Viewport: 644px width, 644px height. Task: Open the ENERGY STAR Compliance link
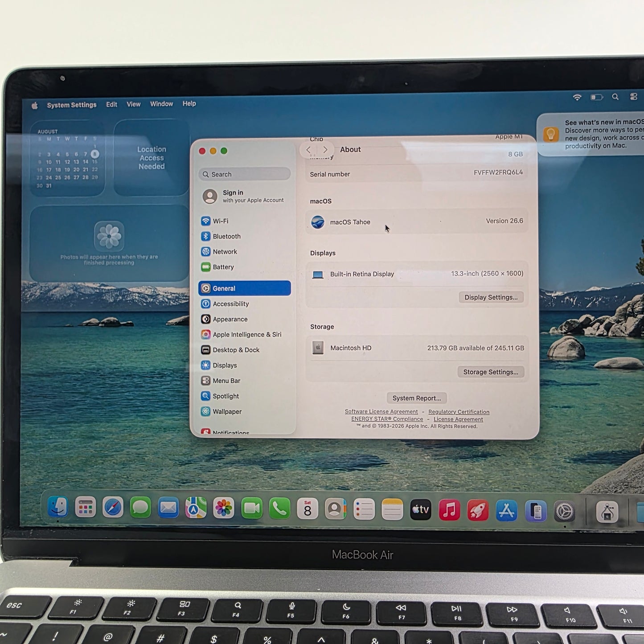point(387,419)
